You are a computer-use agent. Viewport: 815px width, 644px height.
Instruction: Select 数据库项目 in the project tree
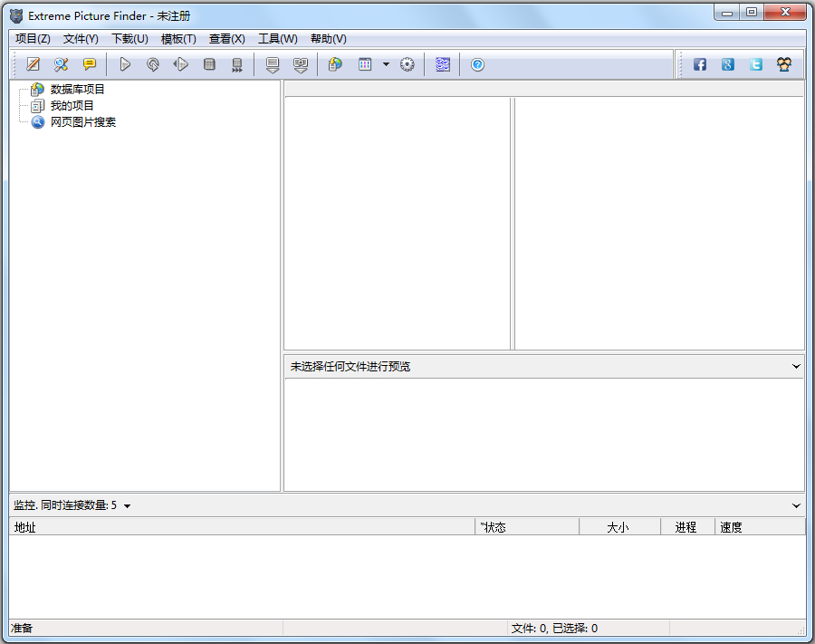point(77,90)
